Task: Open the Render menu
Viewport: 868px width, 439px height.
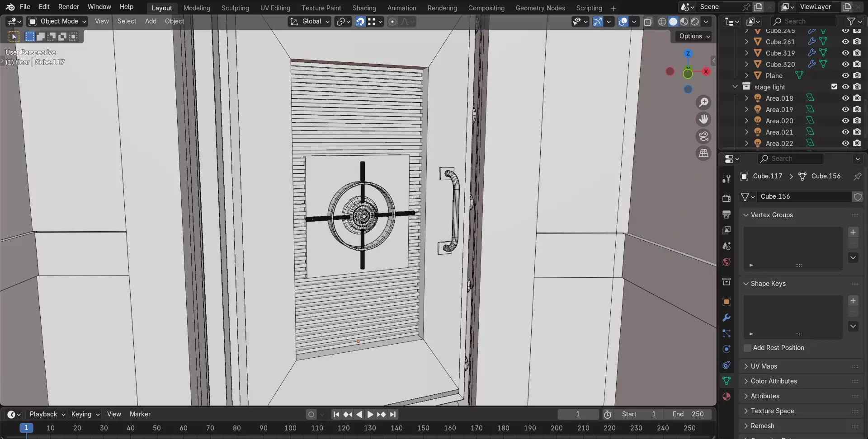Action: 69,7
